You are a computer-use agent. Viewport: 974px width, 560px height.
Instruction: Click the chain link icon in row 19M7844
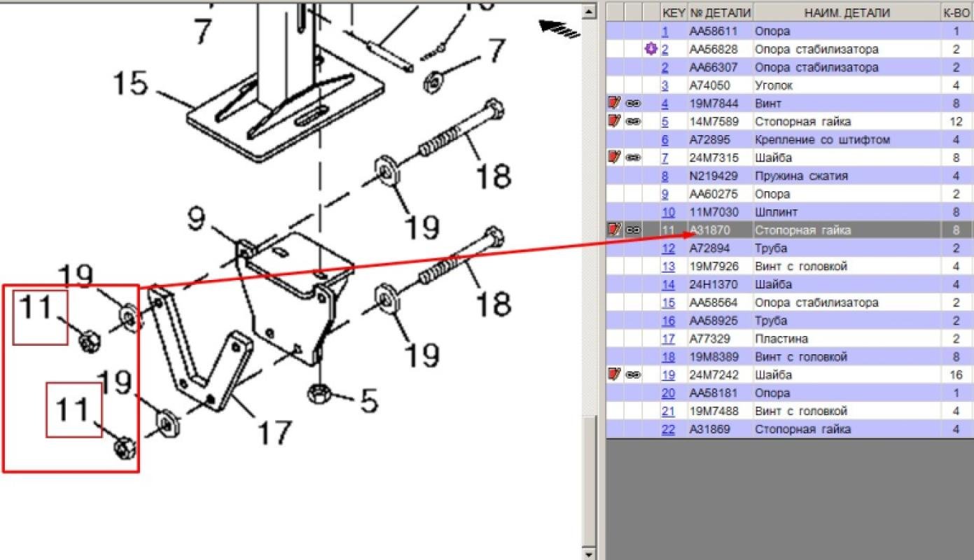[634, 104]
